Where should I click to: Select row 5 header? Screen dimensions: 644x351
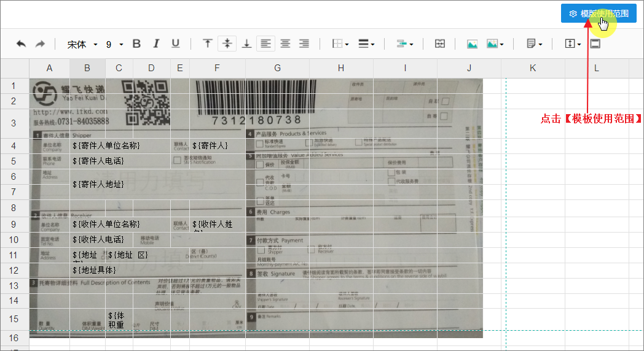point(14,161)
